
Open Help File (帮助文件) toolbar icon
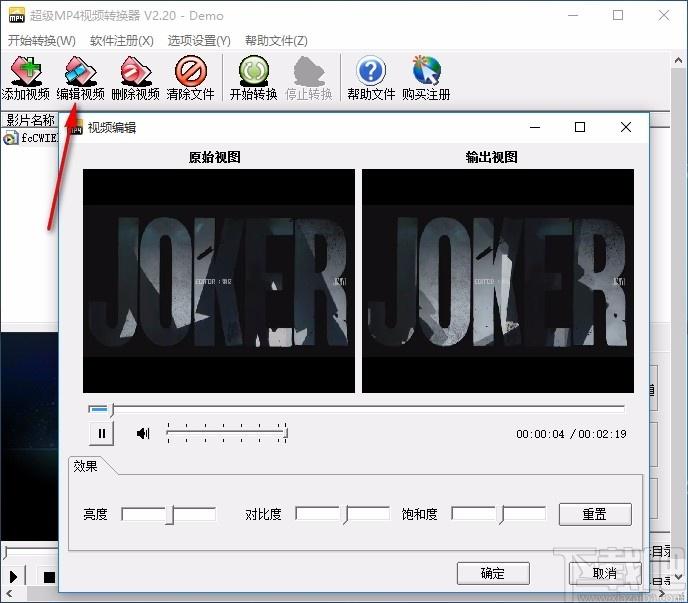pyautogui.click(x=371, y=78)
